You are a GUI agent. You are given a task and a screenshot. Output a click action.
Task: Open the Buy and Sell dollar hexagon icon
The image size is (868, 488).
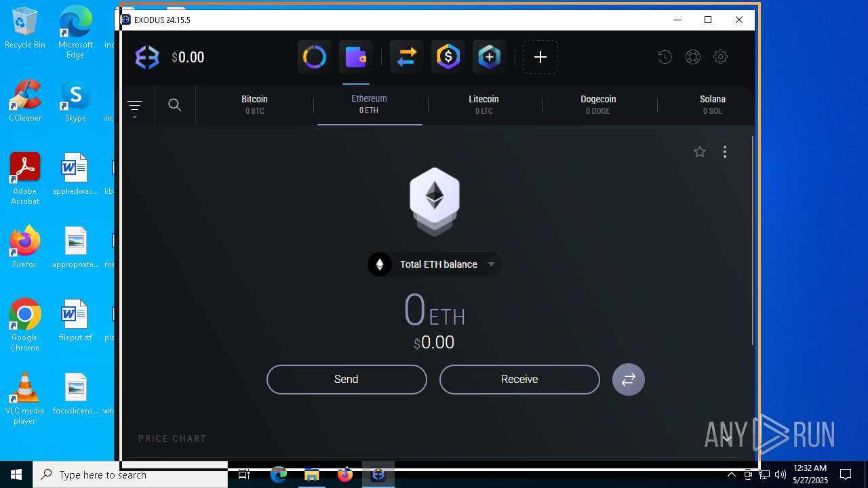(x=448, y=57)
